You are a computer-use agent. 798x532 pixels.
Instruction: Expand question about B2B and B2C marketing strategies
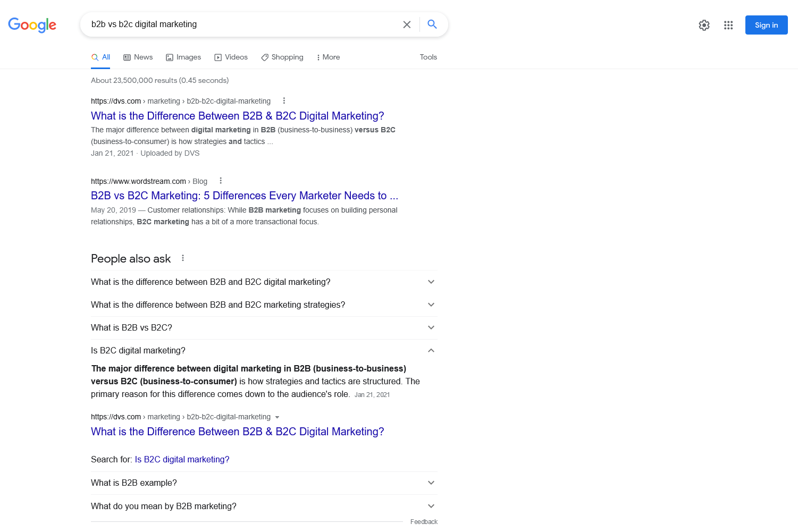coord(264,305)
